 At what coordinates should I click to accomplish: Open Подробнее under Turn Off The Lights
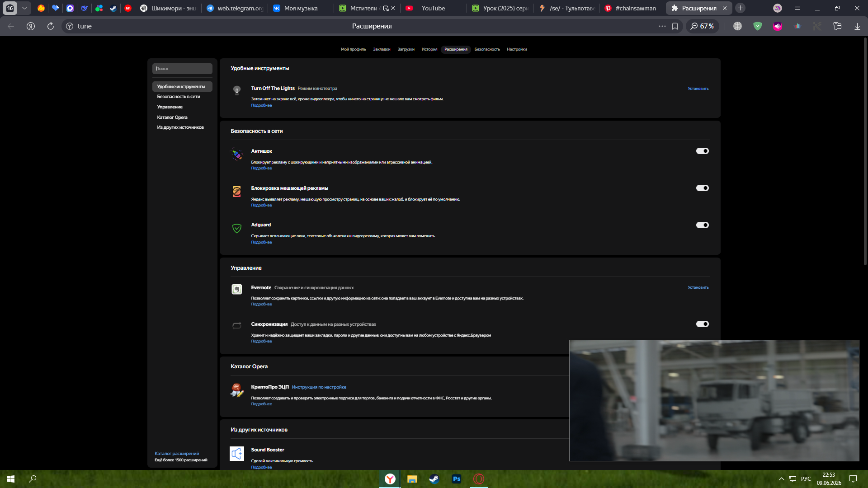(261, 105)
